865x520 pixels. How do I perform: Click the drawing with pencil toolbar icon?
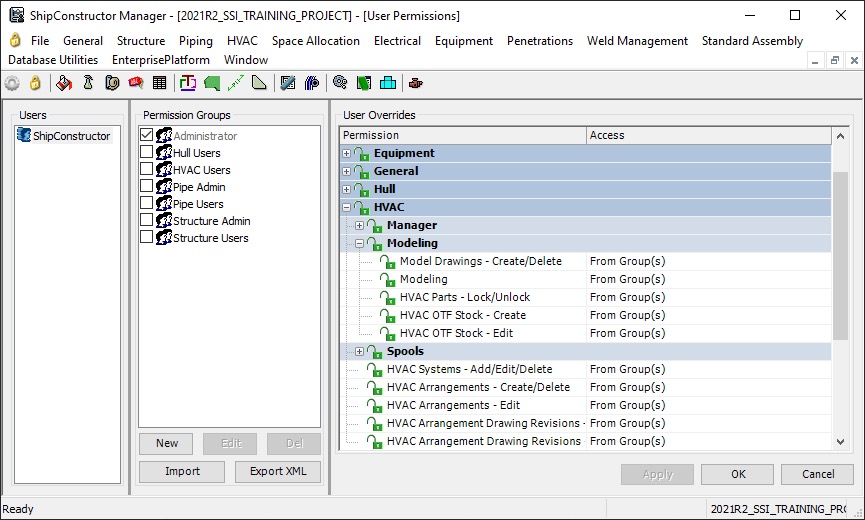[288, 83]
